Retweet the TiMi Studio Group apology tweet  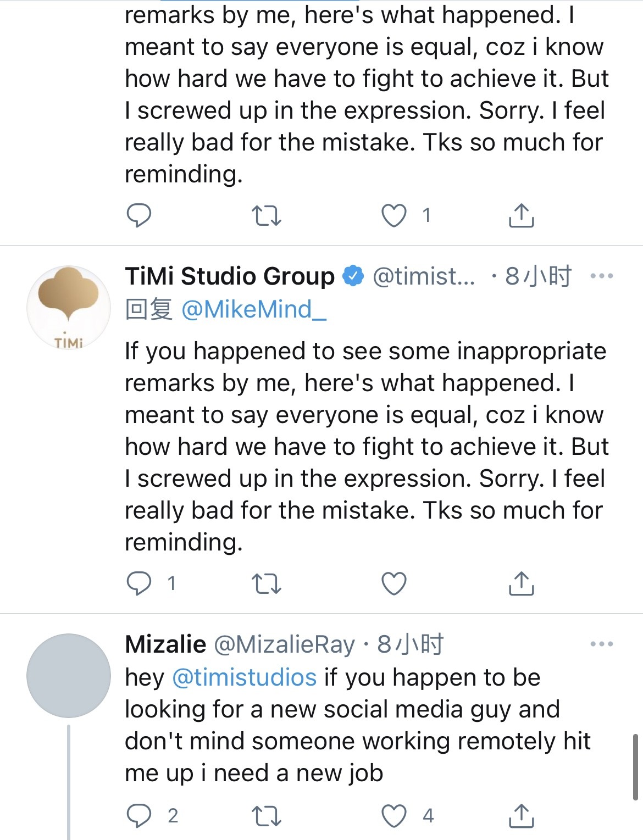coord(266,583)
